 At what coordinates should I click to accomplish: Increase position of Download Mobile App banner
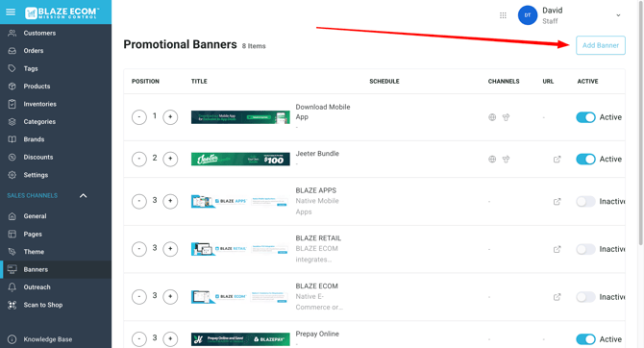pos(170,117)
